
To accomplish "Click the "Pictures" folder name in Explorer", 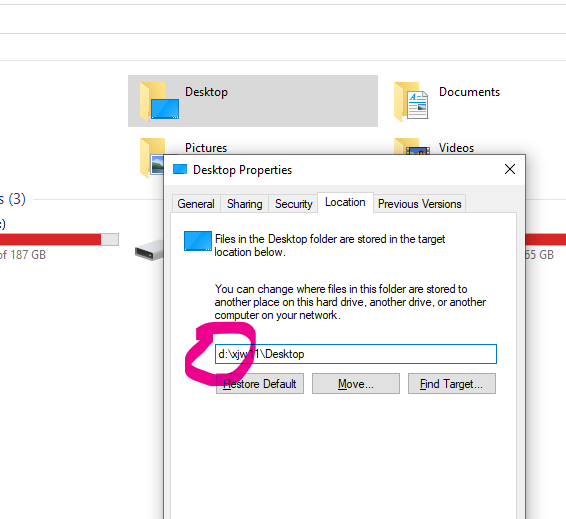I will tap(206, 148).
